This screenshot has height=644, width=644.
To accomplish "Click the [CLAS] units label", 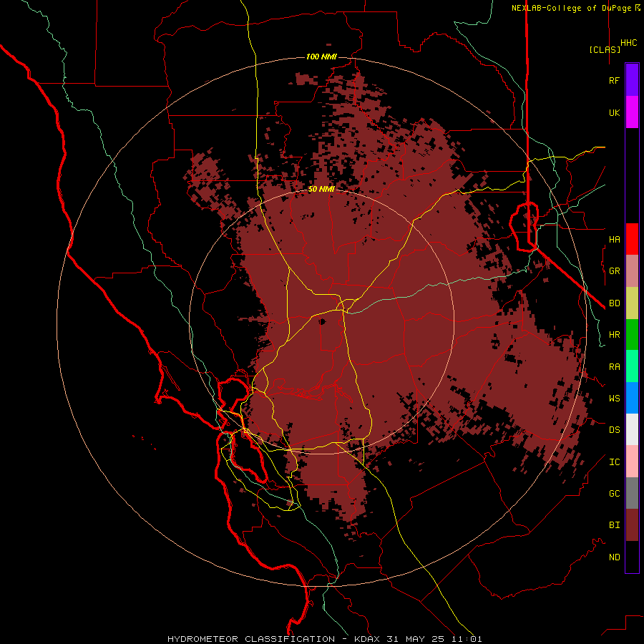I will pyautogui.click(x=605, y=49).
